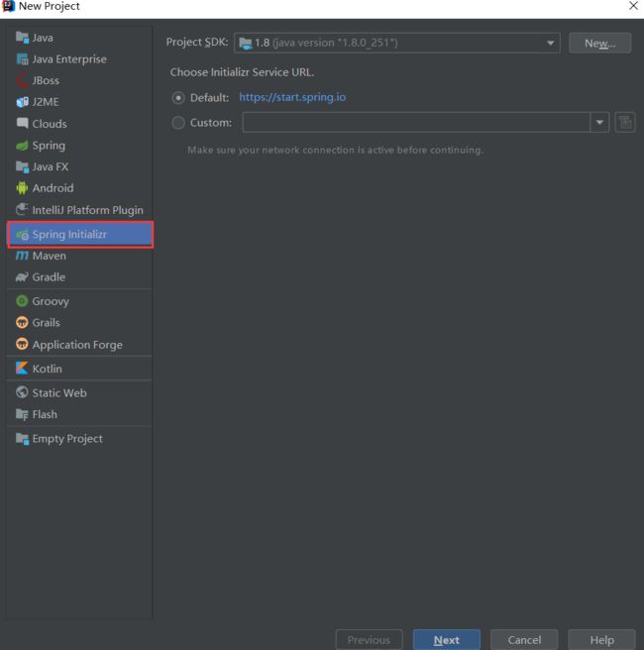Image resolution: width=644 pixels, height=650 pixels.
Task: Open the Project SDK dropdown arrow
Action: coord(550,44)
